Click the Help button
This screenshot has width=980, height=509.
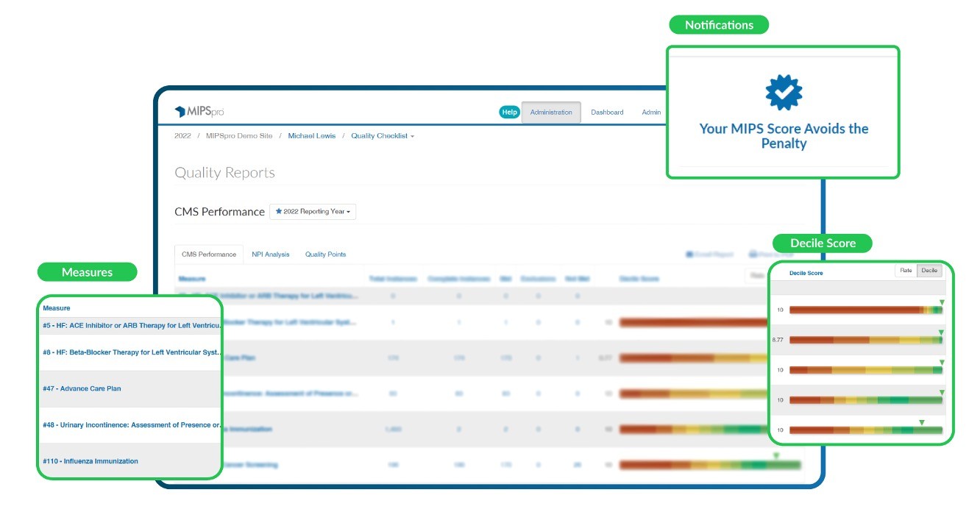[509, 113]
